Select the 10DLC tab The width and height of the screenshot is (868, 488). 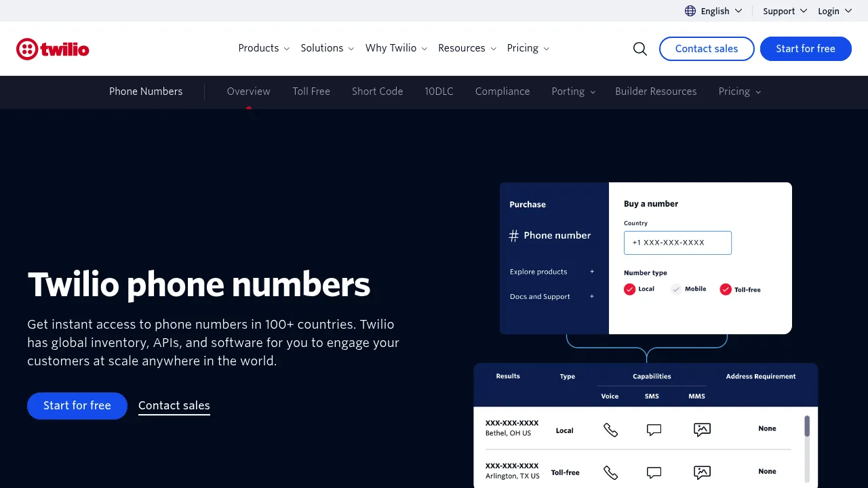click(x=439, y=91)
